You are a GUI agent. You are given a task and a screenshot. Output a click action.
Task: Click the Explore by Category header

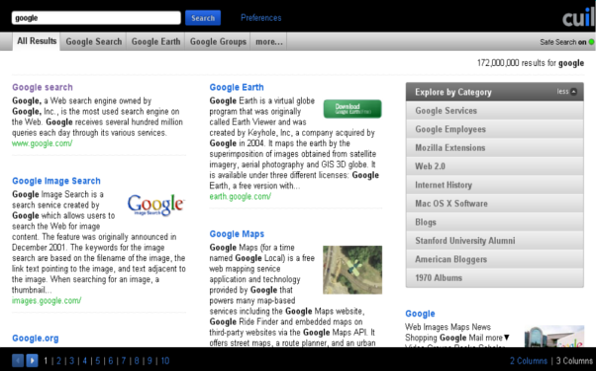point(495,92)
